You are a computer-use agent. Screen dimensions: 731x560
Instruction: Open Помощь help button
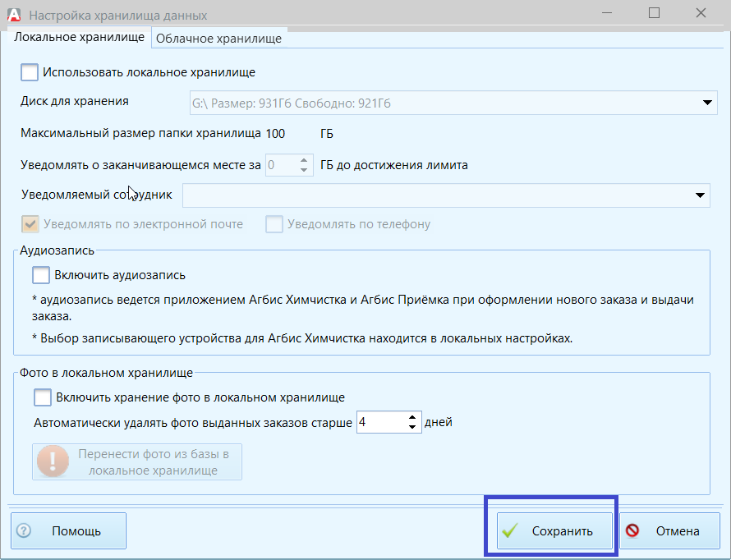(x=68, y=530)
